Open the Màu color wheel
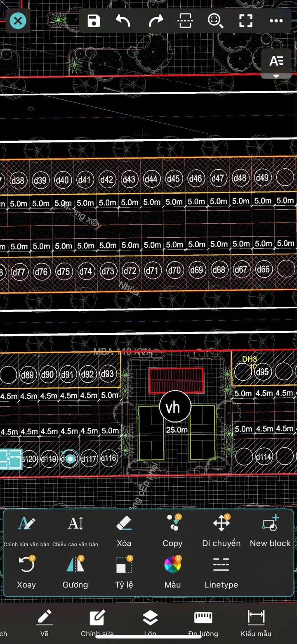Image resolution: width=297 pixels, height=644 pixels. click(172, 572)
